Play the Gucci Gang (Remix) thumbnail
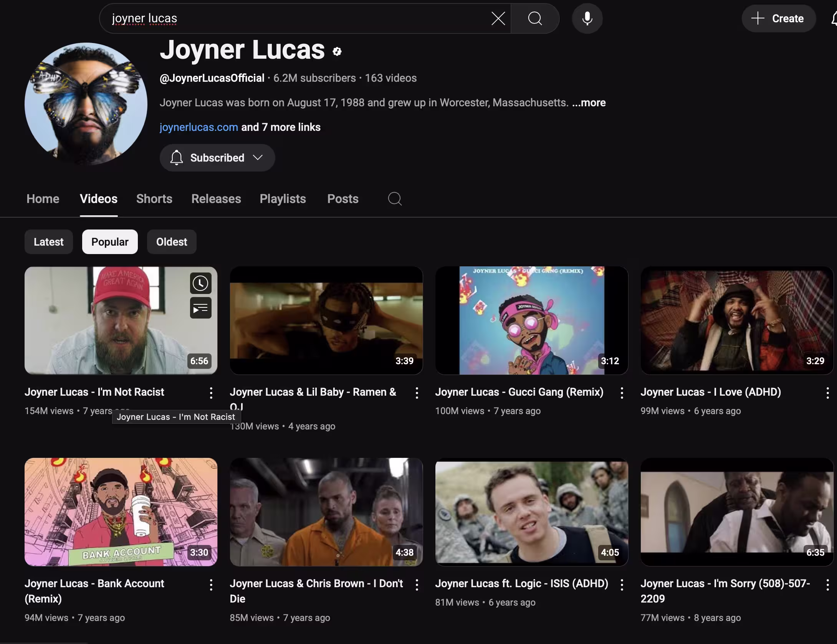 click(x=531, y=320)
